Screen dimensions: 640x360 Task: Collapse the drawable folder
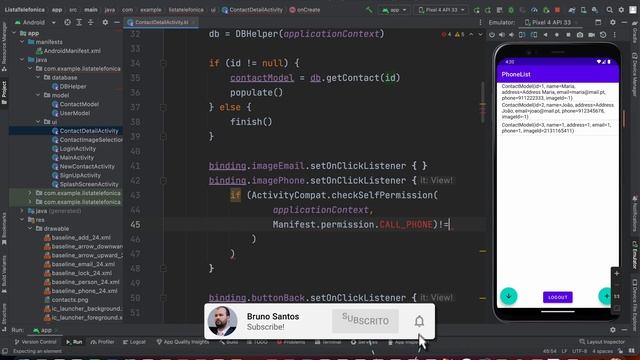[30, 229]
